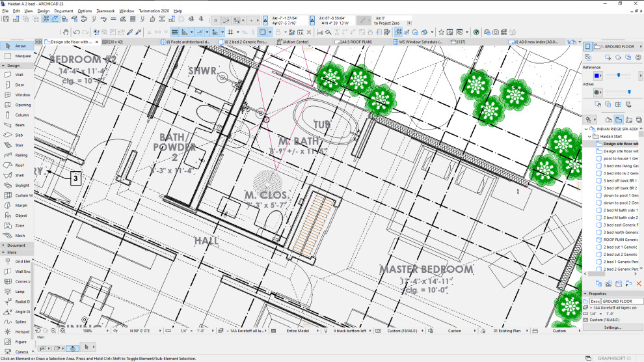Click the Save icon in toolbar
644x362 pixels.
(6, 19)
